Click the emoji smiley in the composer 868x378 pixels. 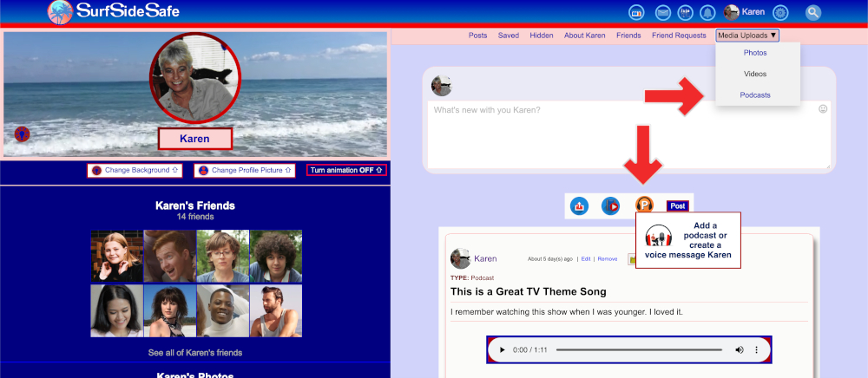[x=823, y=109]
